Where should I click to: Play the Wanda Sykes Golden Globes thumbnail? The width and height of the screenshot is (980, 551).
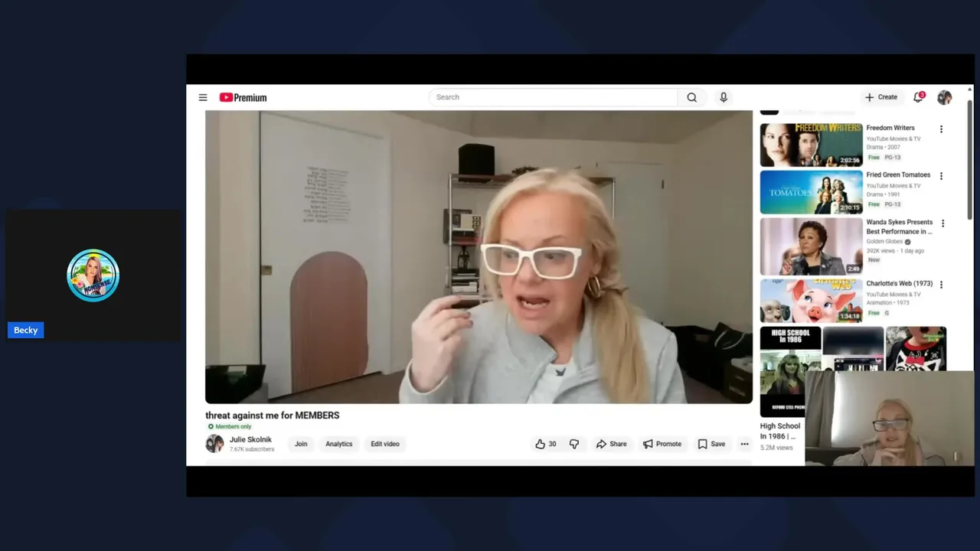point(811,246)
